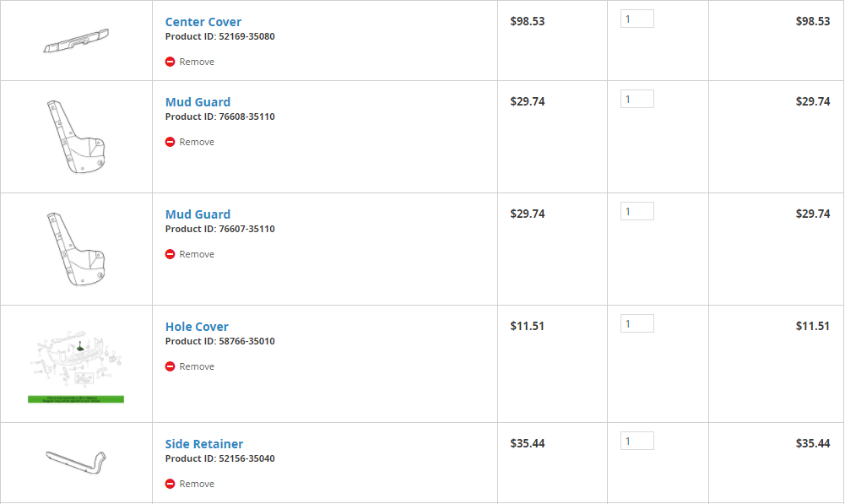Click the Center Cover part thumbnail
Viewport: 845px width, 504px height.
point(76,41)
